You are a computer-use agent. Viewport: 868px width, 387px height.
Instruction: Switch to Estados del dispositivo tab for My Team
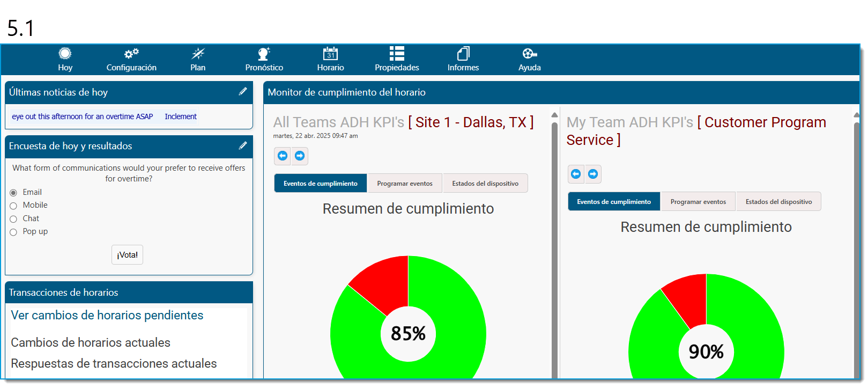tap(778, 201)
